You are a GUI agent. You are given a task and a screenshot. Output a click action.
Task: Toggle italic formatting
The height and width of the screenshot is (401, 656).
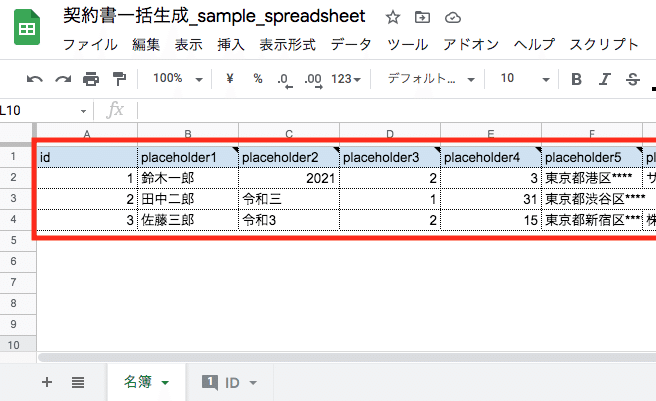coord(605,79)
